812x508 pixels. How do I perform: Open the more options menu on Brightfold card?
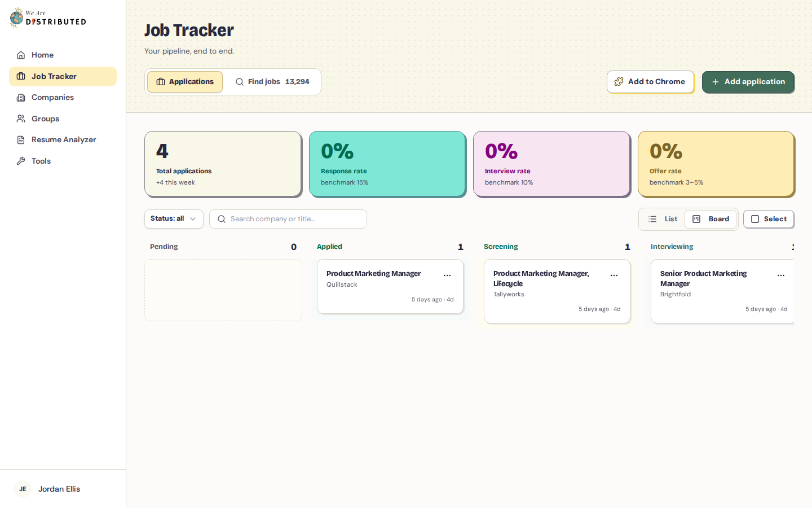pyautogui.click(x=781, y=275)
